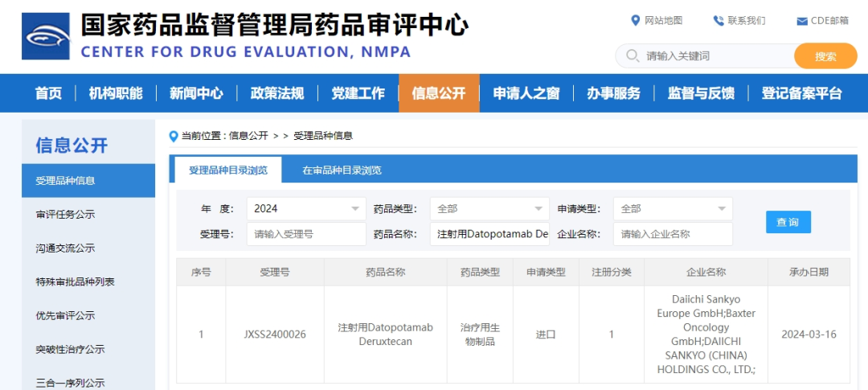This screenshot has height=390, width=868.
Task: Open the 年度 dropdown showing 2024
Action: click(x=306, y=209)
